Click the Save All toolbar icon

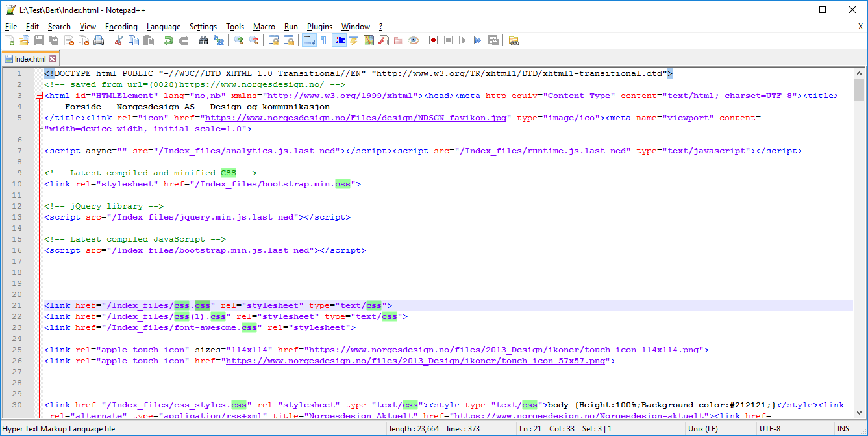pos(54,40)
